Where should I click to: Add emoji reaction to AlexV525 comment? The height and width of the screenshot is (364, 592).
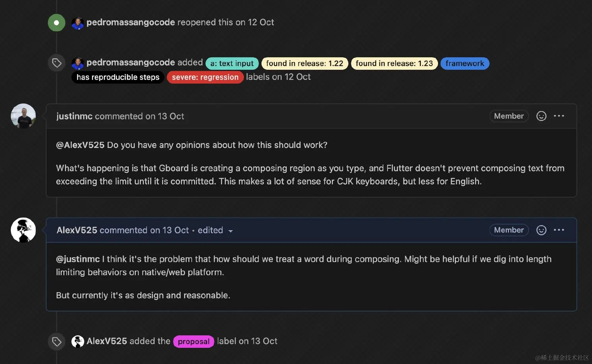tap(541, 230)
